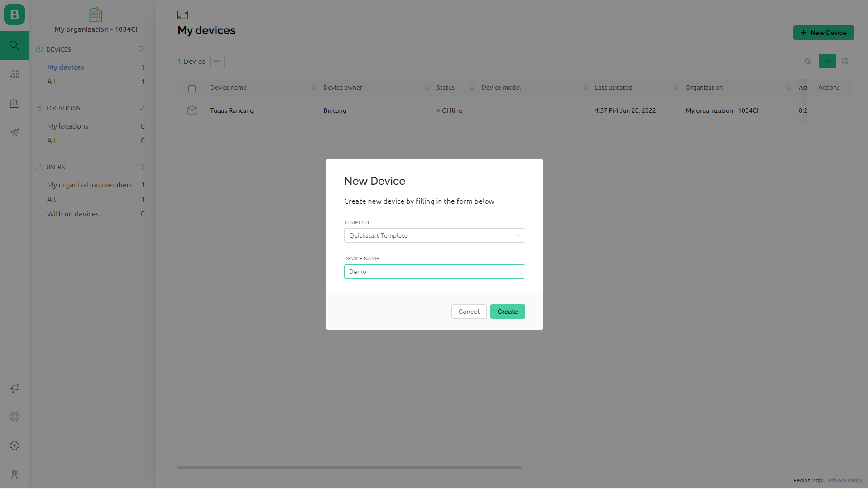This screenshot has height=489, width=868.
Task: Switch to list view
Action: [x=828, y=61]
